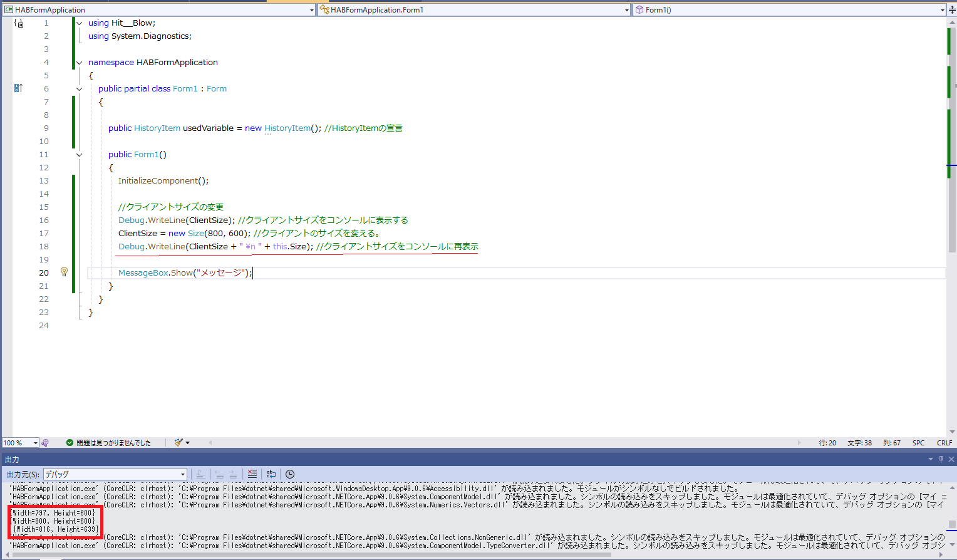Open the output panel window position menu arrow
Screen dimensions: 957x560
(930, 459)
